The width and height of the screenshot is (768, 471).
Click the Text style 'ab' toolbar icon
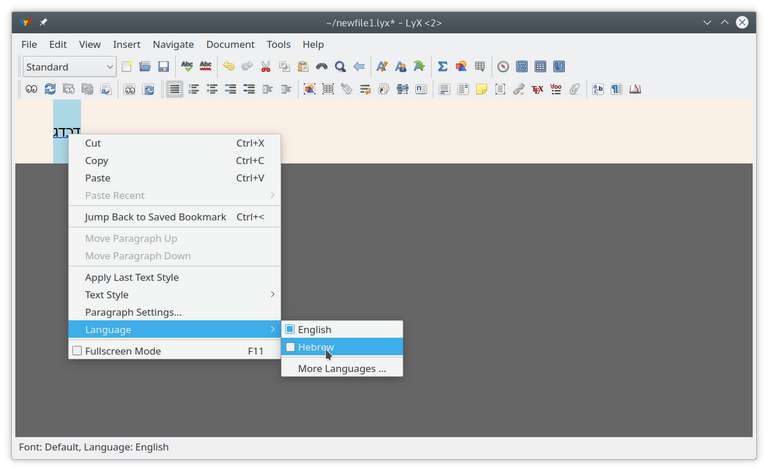(598, 89)
